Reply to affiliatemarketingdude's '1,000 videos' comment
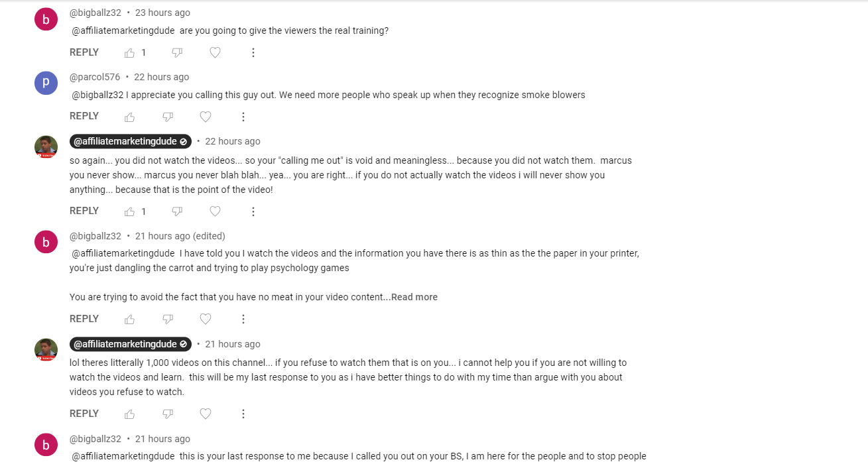 coord(84,414)
